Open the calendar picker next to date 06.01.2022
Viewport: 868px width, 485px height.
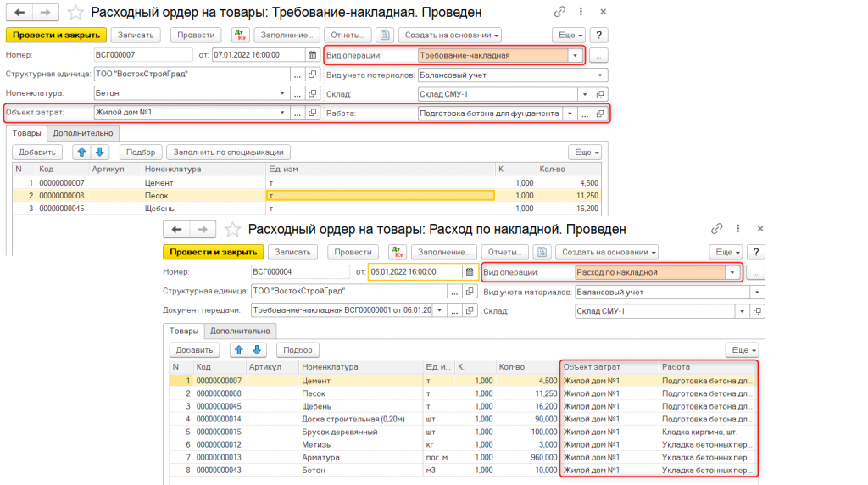pos(469,272)
